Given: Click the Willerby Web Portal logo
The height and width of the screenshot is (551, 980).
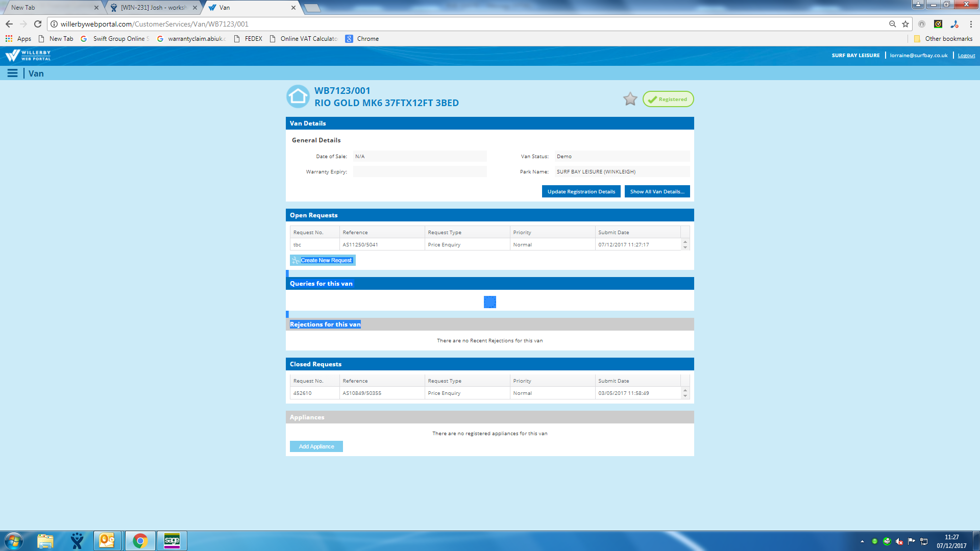Looking at the screenshot, I should point(28,55).
